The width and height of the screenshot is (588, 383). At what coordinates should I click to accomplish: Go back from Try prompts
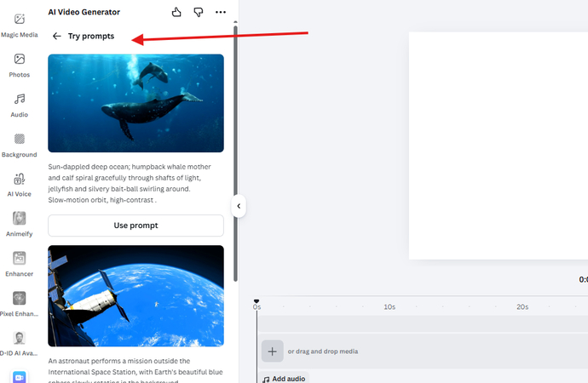[x=56, y=36]
